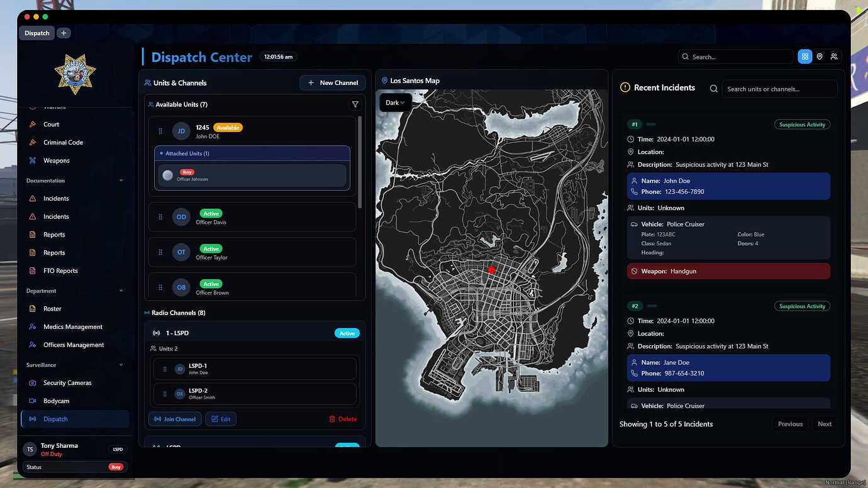Collapse the Documentation sidebar section
868x488 pixels.
(121, 180)
